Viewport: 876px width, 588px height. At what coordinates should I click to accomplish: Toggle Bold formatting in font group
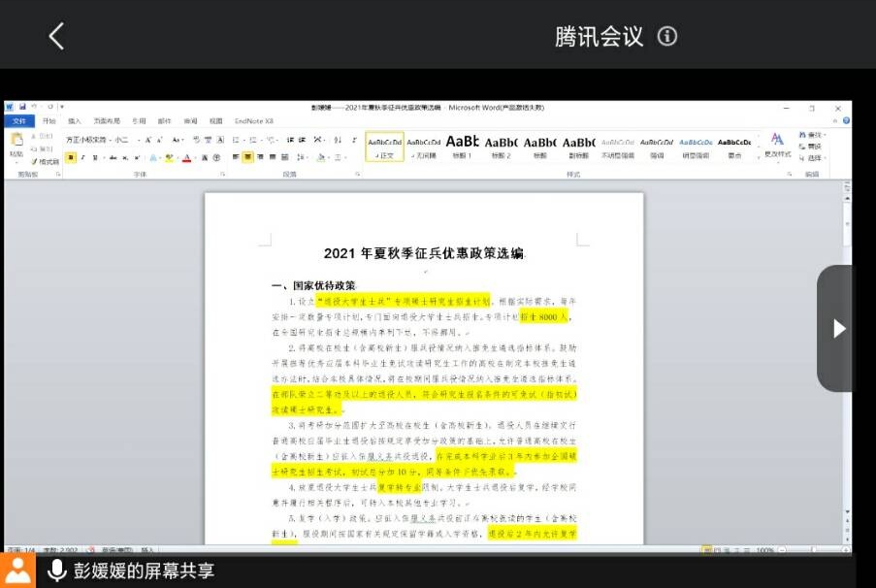(x=71, y=157)
